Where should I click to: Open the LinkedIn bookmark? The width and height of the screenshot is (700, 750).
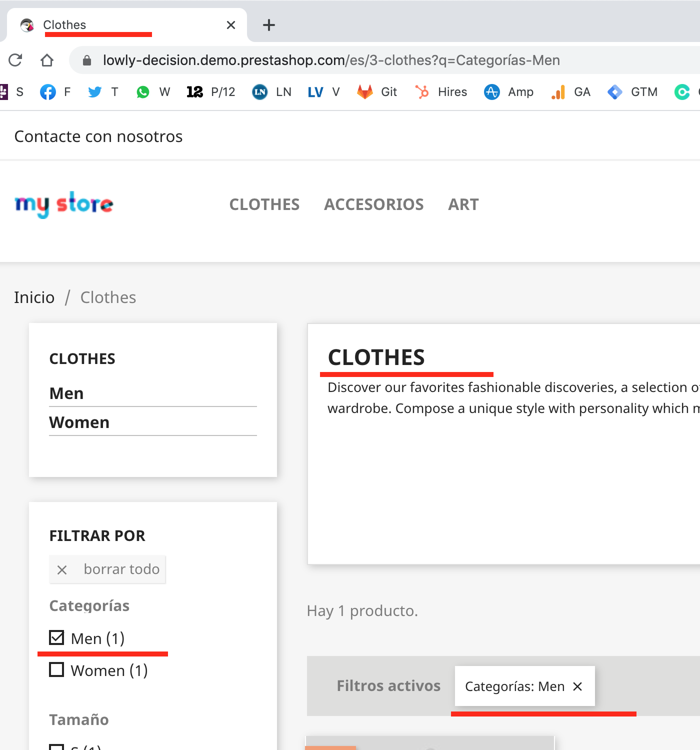[x=259, y=92]
